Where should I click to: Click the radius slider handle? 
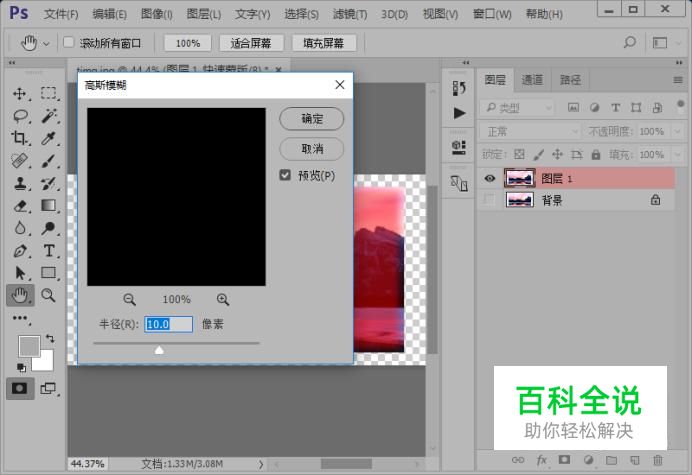point(159,350)
